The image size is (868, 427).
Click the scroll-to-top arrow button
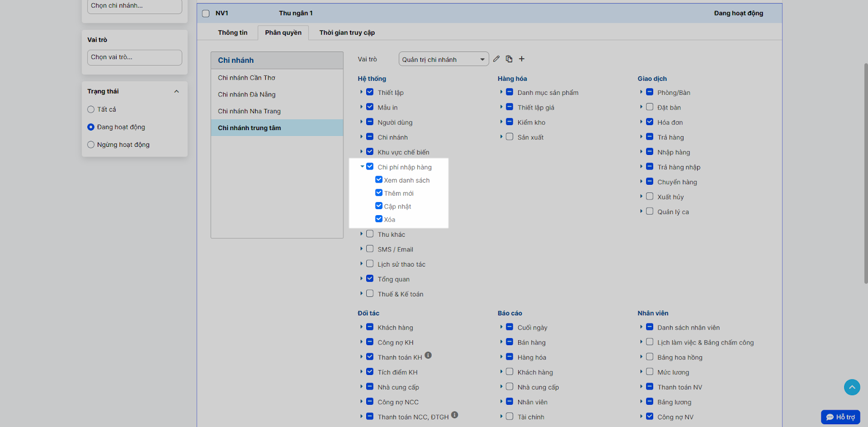click(852, 387)
